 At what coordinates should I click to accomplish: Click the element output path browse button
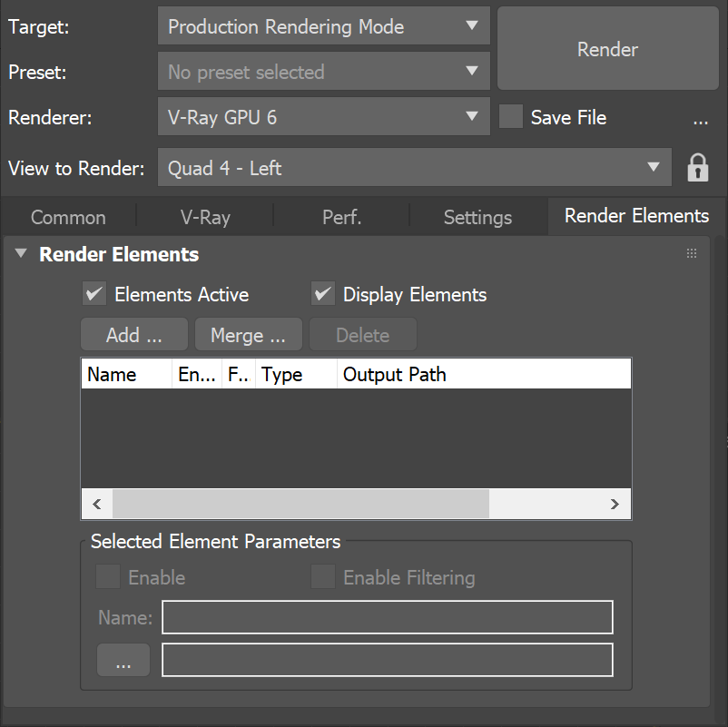(x=123, y=660)
